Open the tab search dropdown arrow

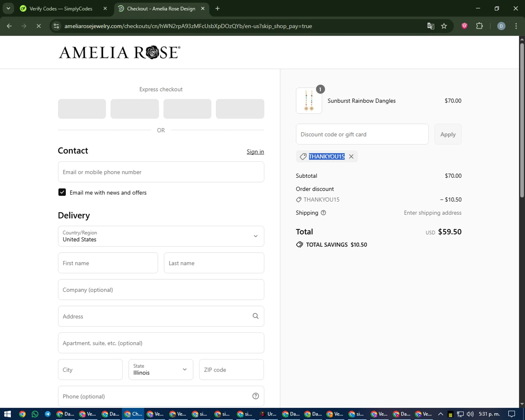click(x=8, y=8)
